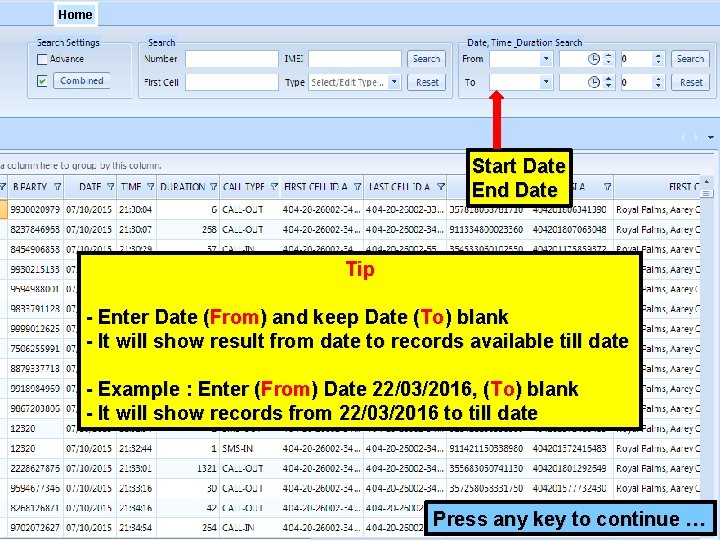Click the grid vertical scrollbar up arrow
720x540 pixels.
[707, 182]
